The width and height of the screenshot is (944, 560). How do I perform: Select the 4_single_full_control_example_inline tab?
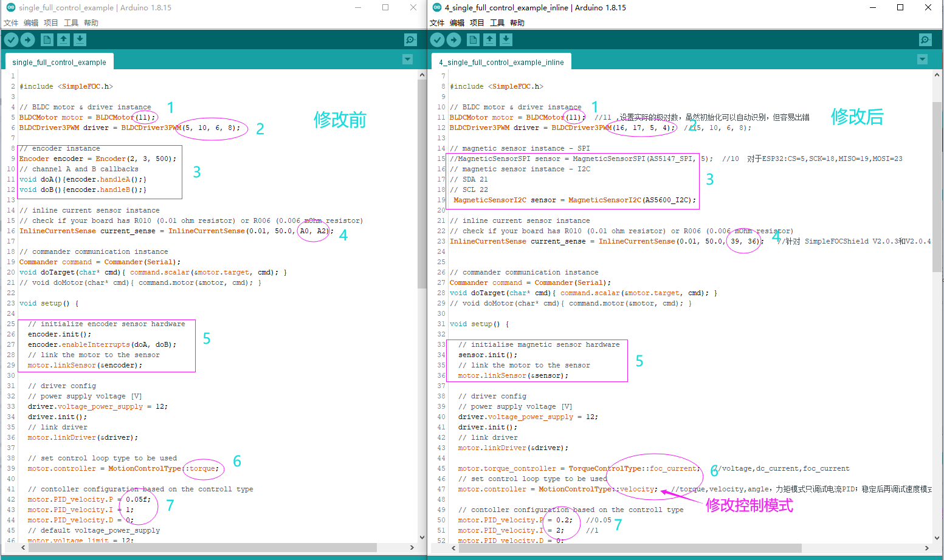[x=501, y=61]
